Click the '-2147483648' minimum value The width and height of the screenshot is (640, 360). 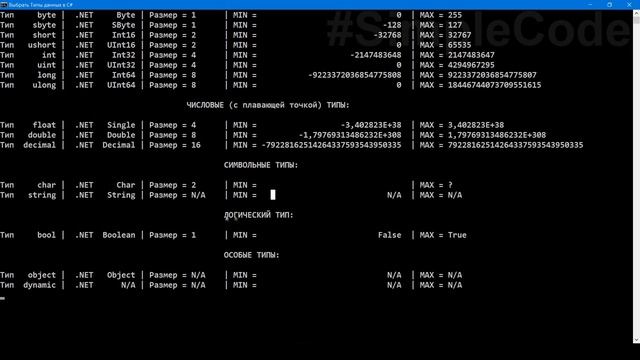coord(376,55)
